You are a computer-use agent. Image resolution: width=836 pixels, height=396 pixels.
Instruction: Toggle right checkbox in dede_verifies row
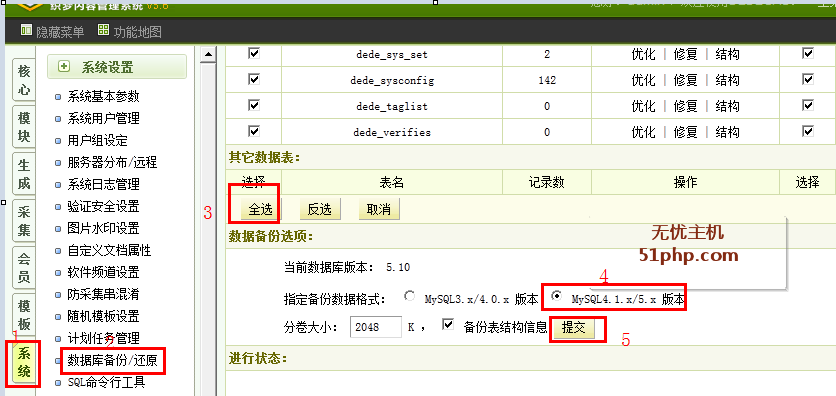[808, 131]
